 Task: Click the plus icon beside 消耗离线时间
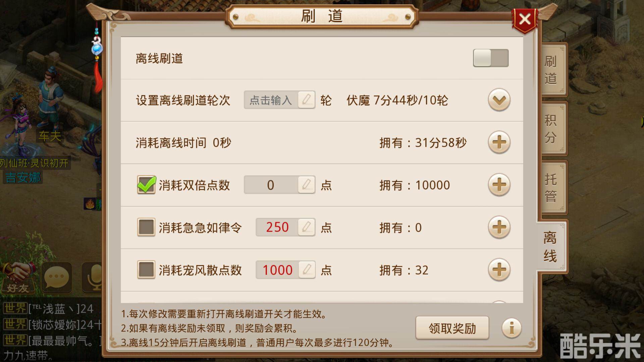[x=499, y=142]
